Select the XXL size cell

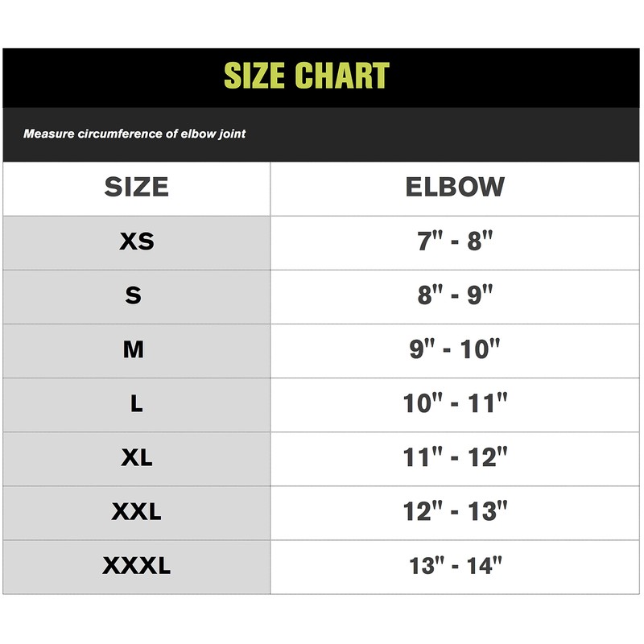point(136,511)
